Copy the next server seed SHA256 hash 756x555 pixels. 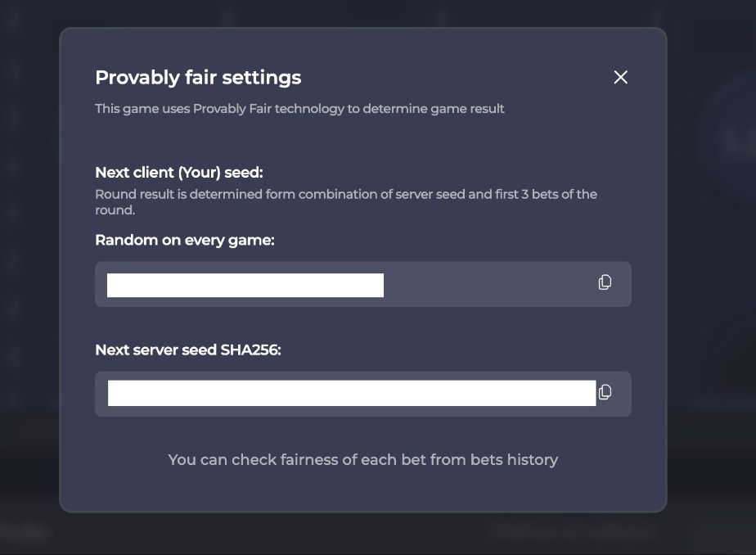point(605,392)
